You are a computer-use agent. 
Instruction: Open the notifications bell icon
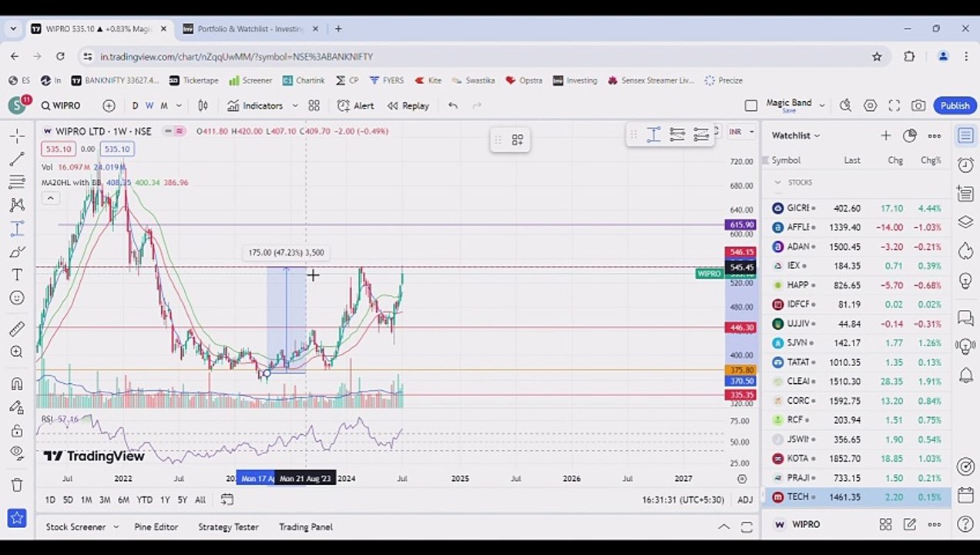965,375
